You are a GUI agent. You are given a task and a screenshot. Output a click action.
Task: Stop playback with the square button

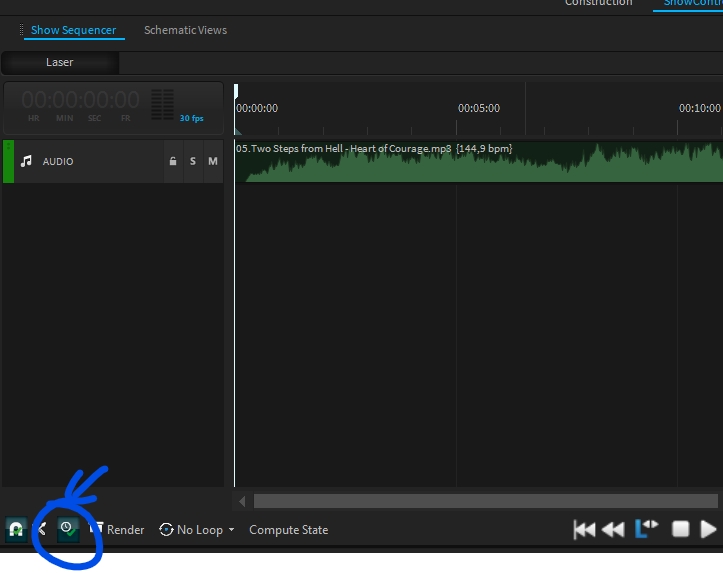(680, 529)
